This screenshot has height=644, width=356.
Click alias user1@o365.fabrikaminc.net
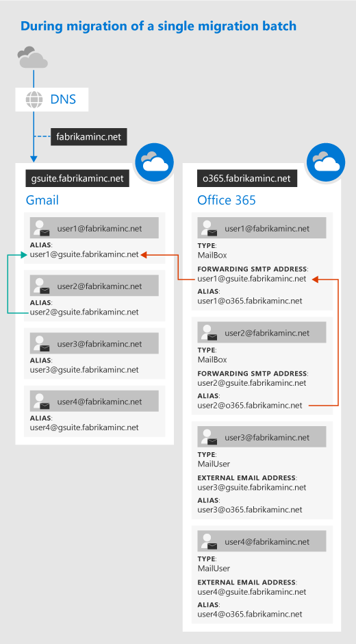click(250, 301)
